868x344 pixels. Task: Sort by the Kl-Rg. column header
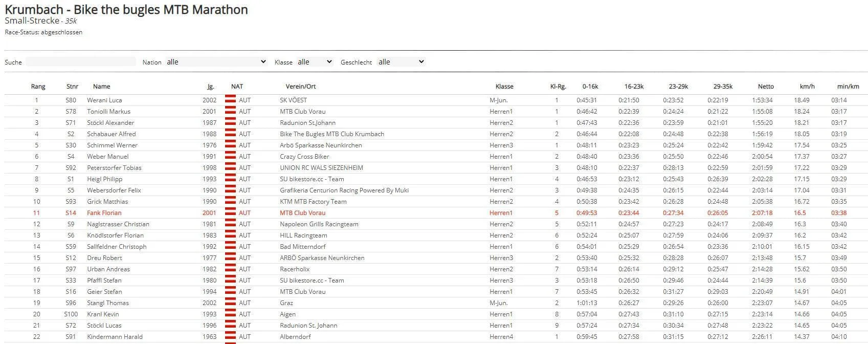(558, 87)
